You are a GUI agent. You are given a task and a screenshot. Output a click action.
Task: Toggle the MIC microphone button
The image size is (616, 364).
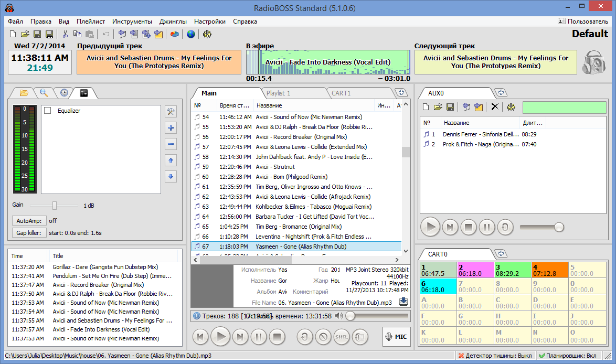point(396,337)
